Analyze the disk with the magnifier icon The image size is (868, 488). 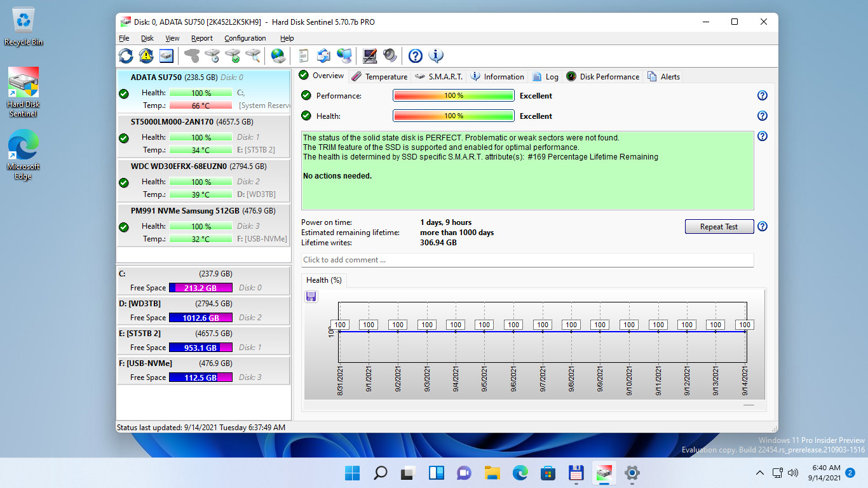click(x=252, y=56)
